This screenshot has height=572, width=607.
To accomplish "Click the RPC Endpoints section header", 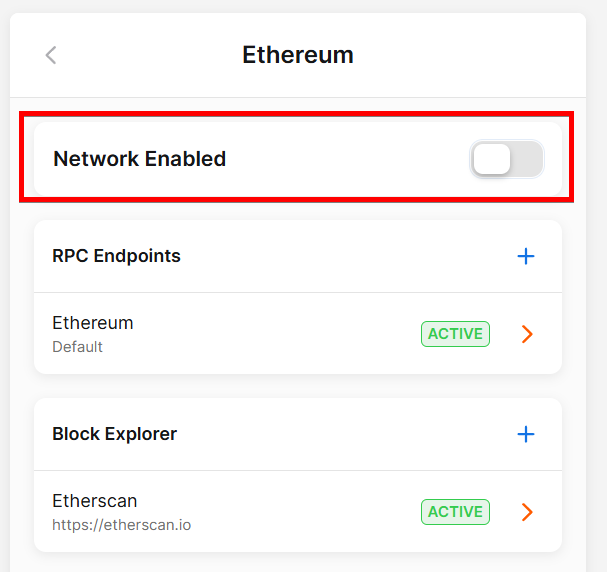I will click(117, 256).
